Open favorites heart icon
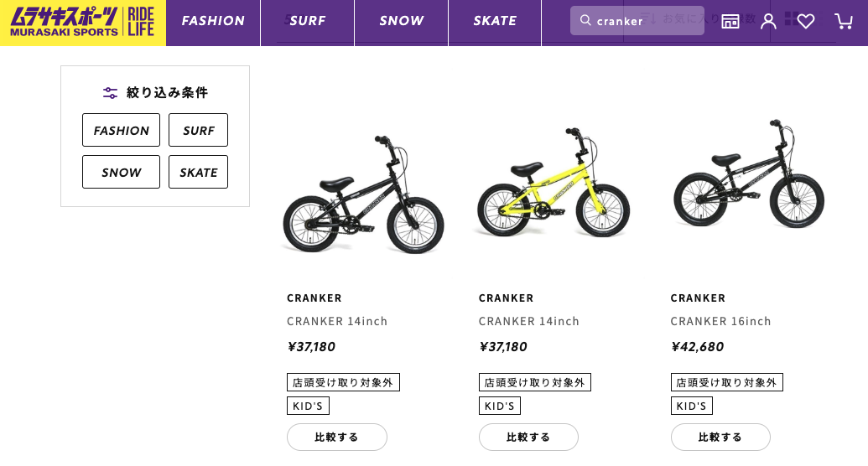Image resolution: width=868 pixels, height=466 pixels. coord(806,22)
